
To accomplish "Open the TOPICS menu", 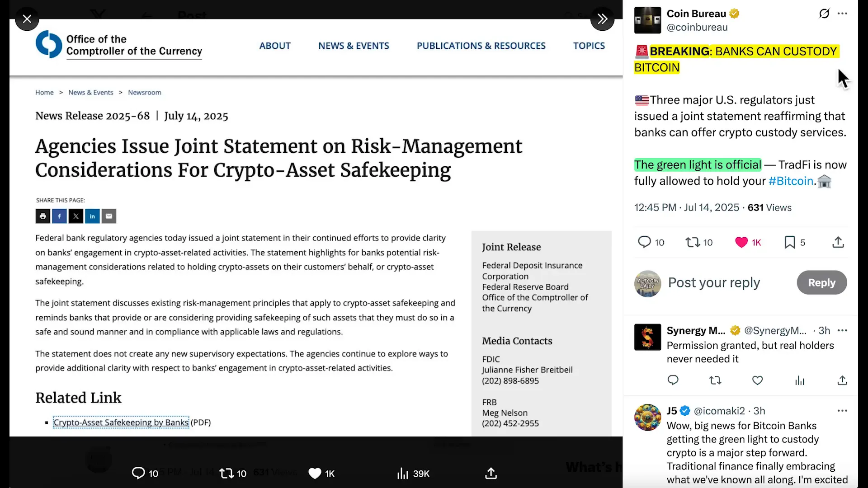I will (x=589, y=46).
